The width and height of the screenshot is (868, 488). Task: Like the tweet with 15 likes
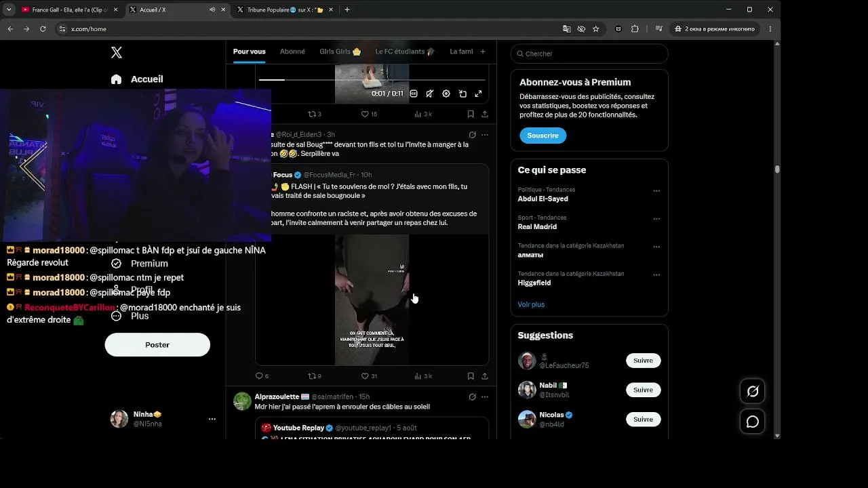[369, 114]
